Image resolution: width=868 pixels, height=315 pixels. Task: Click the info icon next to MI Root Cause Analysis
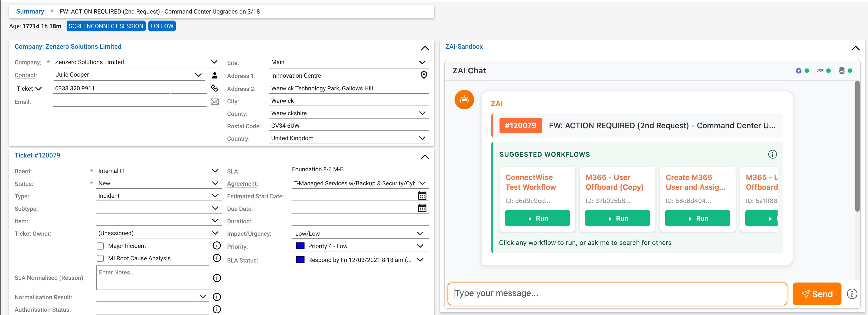[217, 258]
